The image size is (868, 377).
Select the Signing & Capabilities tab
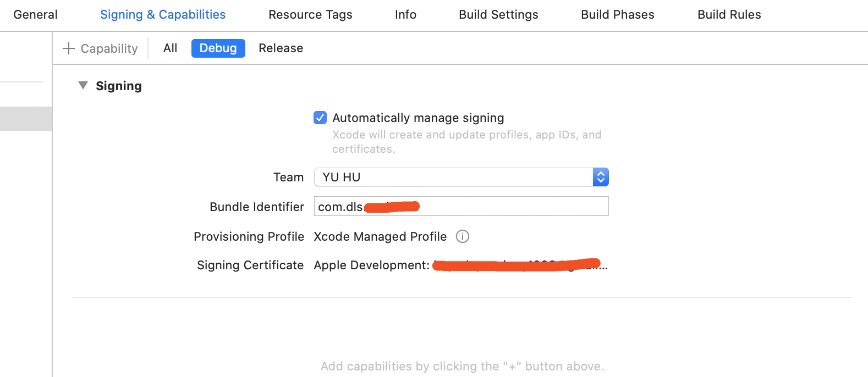click(x=163, y=15)
